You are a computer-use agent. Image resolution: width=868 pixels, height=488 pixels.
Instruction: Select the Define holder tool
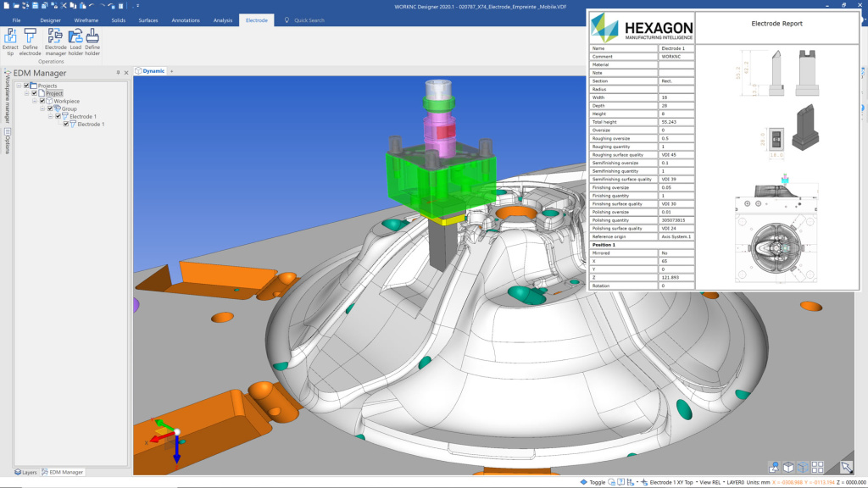[93, 38]
